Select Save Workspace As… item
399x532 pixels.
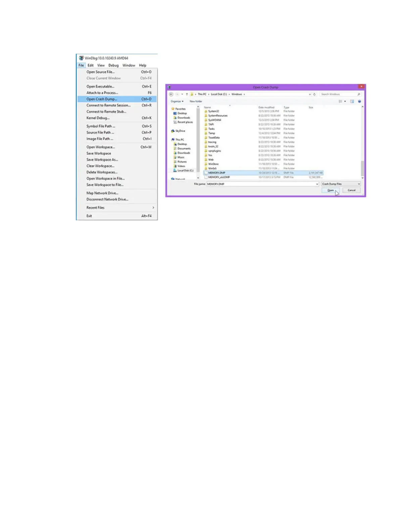117,160
